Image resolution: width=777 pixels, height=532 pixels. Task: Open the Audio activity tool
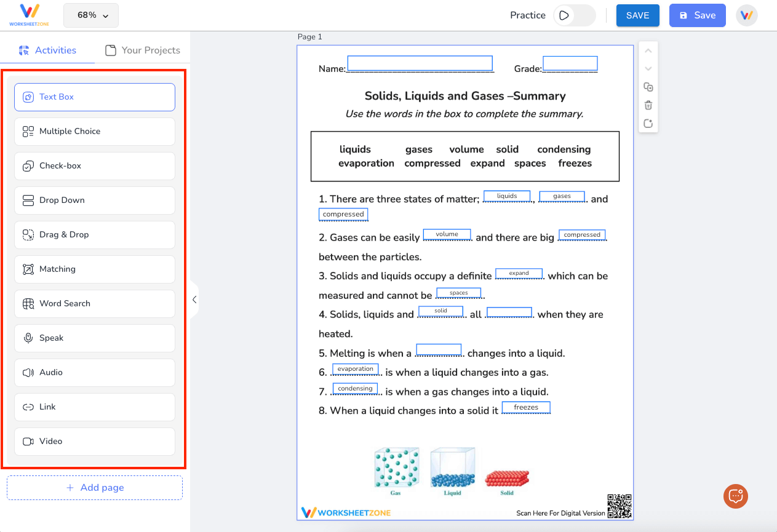point(94,372)
